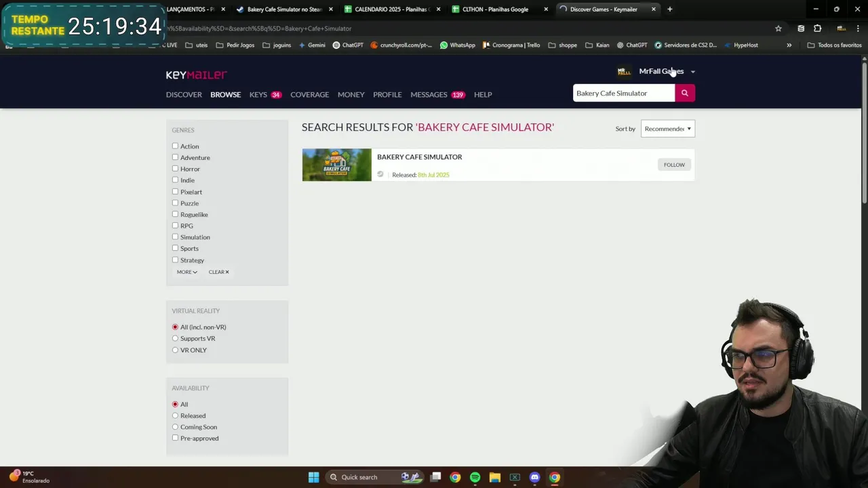Open a new browser tab

point(670,9)
